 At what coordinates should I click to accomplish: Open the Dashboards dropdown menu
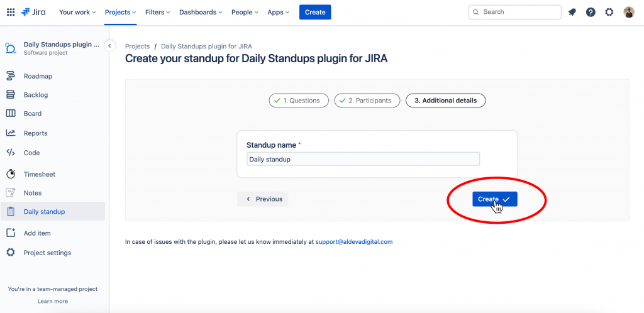click(201, 13)
